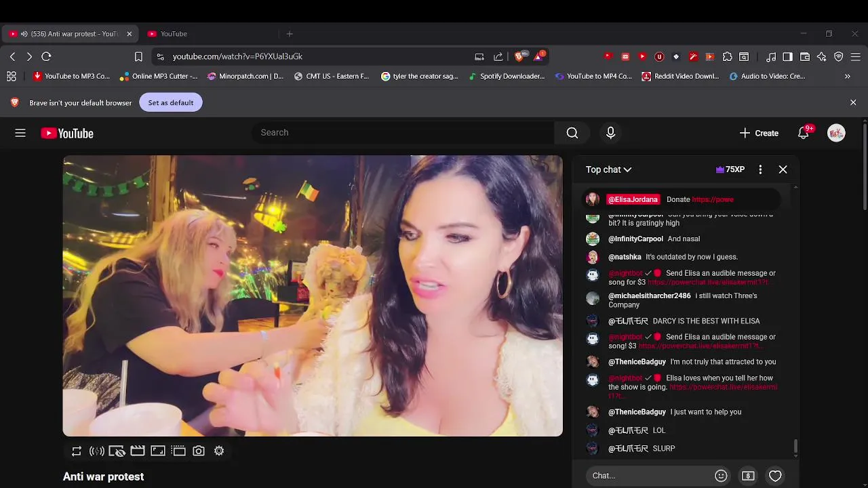This screenshot has width=868, height=488.
Task: Close the live chat panel
Action: pyautogui.click(x=783, y=169)
